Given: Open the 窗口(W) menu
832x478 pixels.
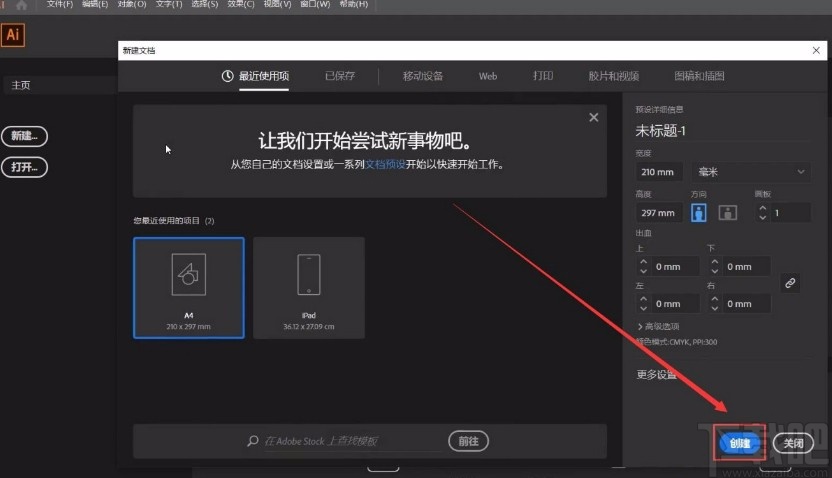Looking at the screenshot, I should [315, 4].
